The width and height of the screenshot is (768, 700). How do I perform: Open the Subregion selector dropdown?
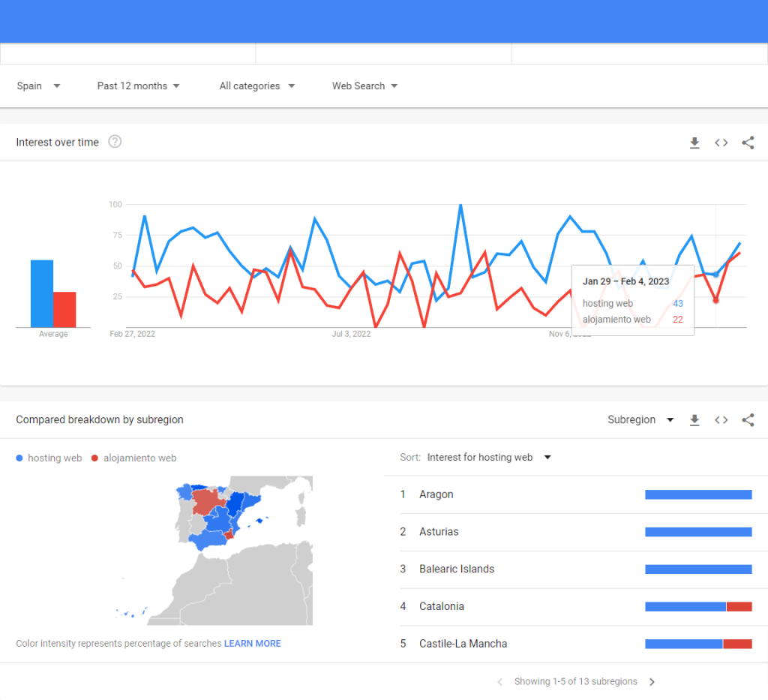[x=640, y=420]
